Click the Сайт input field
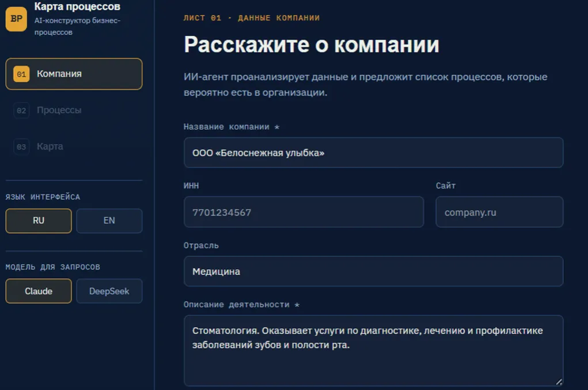Viewport: 588px width, 390px height. (x=499, y=212)
